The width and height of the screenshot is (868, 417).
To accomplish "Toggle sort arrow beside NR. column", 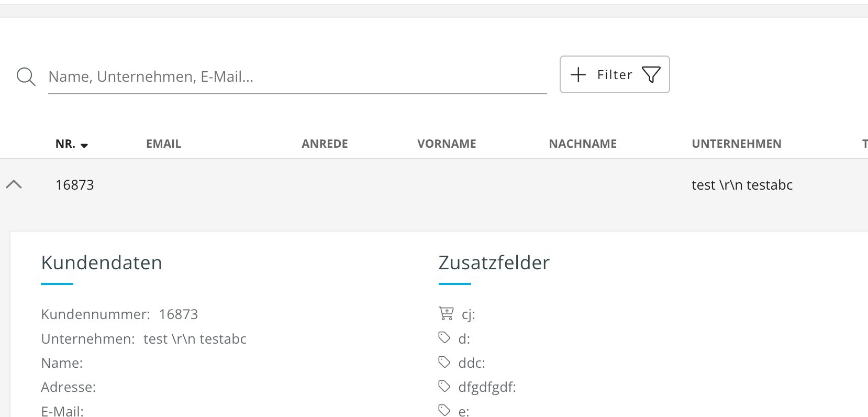I will (x=84, y=145).
